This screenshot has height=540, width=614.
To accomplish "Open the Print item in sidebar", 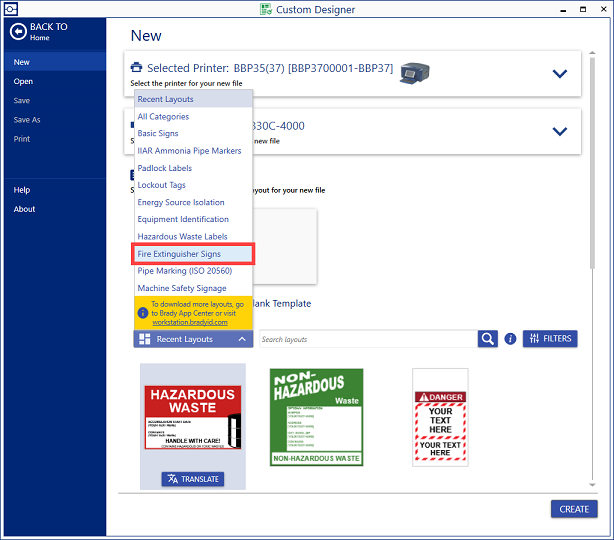I will tap(22, 139).
